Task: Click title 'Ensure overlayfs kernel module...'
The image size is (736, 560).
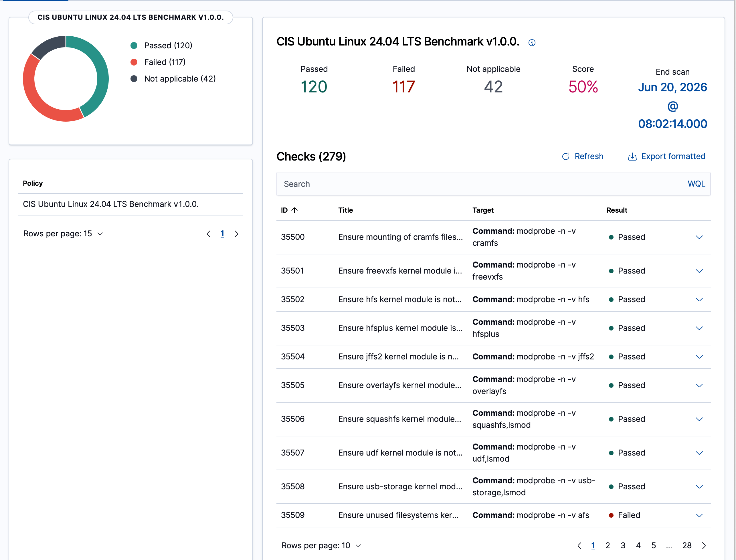Action: click(x=400, y=386)
